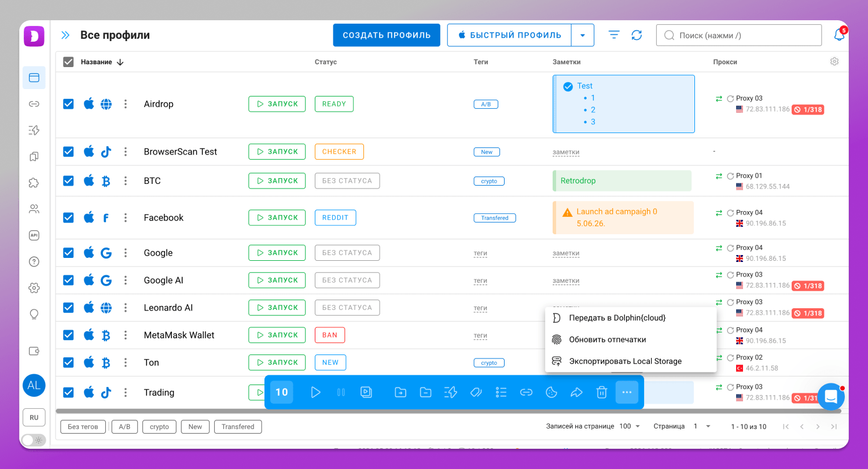Expand the quick profile dropdown arrow

(x=583, y=35)
